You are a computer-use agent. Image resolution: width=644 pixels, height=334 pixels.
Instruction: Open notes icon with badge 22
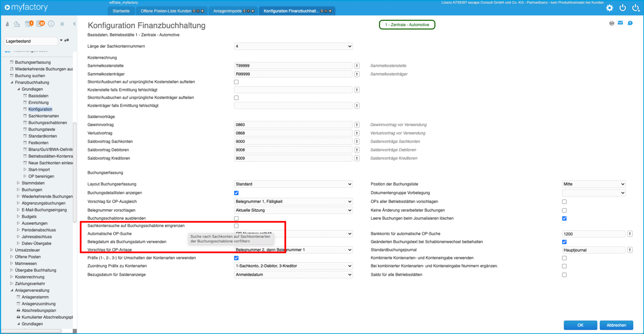[x=40, y=24]
